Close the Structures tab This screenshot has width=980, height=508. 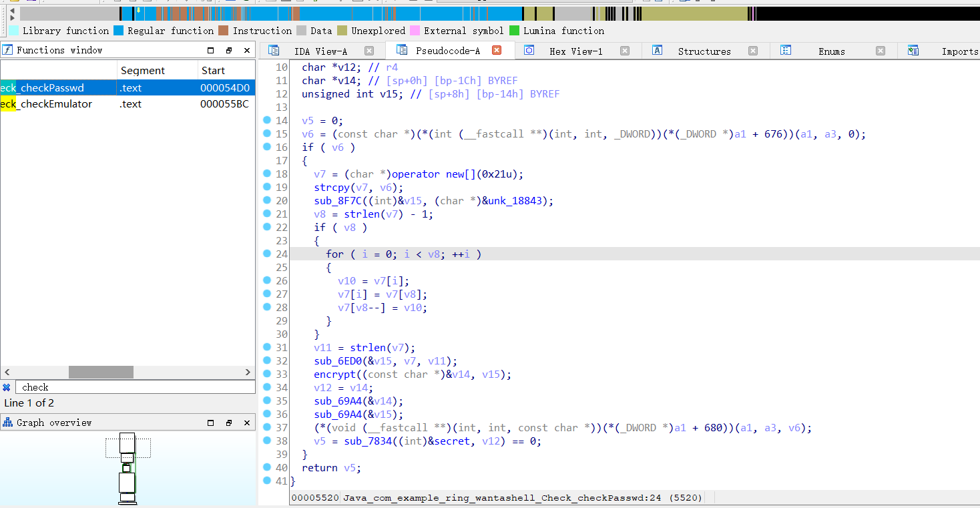[753, 51]
